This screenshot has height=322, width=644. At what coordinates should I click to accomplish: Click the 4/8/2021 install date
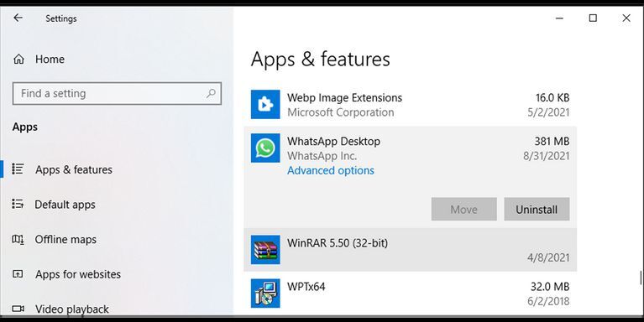548,257
